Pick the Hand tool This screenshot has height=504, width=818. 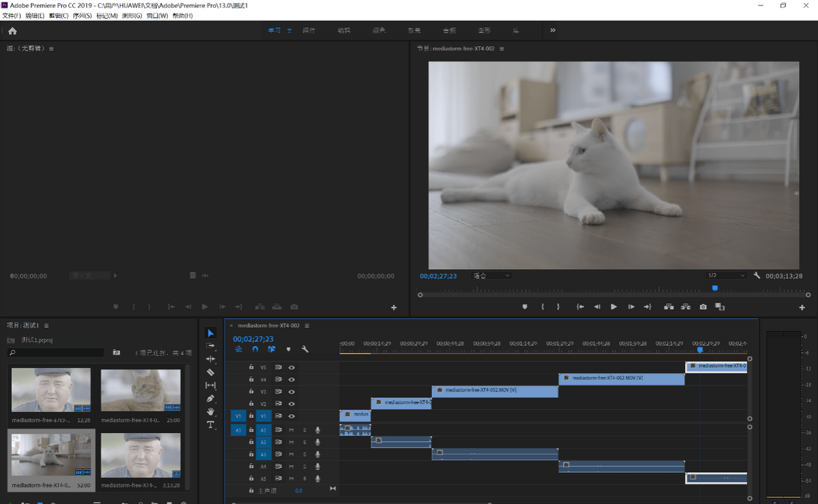click(x=211, y=412)
